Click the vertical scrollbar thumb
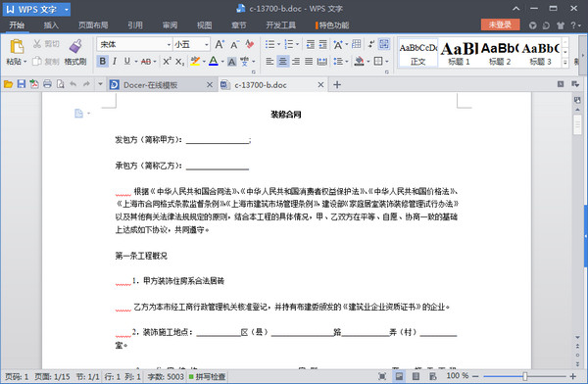Screen dimensions: 588x384 [x=577, y=124]
